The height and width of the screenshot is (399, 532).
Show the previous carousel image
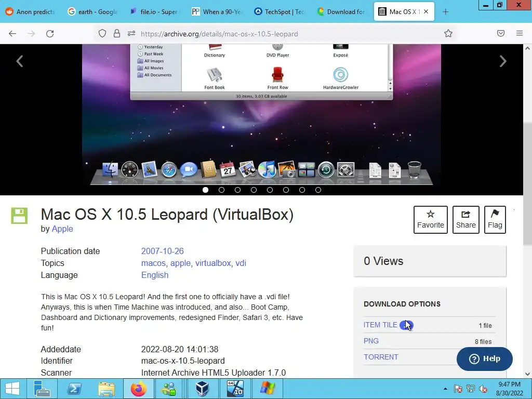click(x=20, y=61)
